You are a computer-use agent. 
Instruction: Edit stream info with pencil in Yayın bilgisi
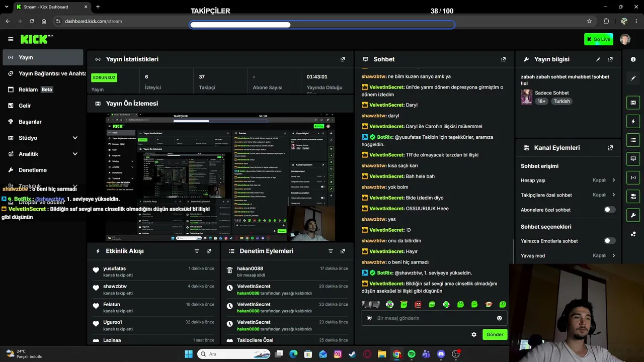pyautogui.click(x=598, y=59)
